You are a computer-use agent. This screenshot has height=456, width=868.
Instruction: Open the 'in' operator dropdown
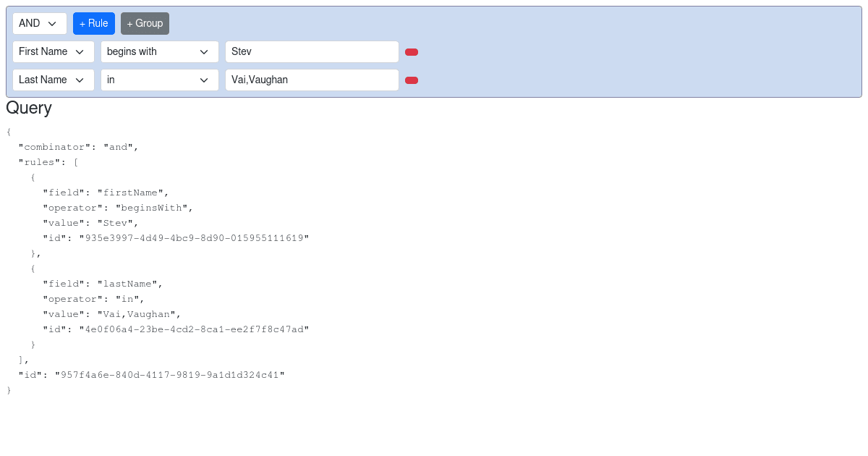tap(160, 80)
